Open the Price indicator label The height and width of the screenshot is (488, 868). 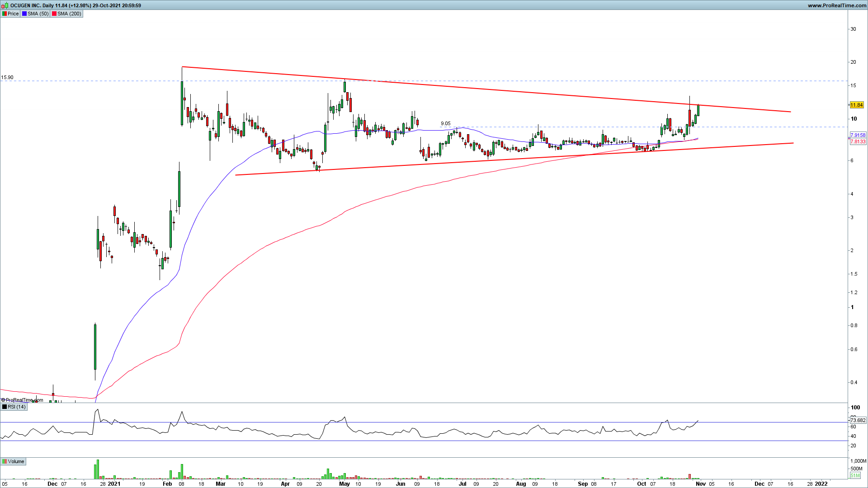(13, 14)
